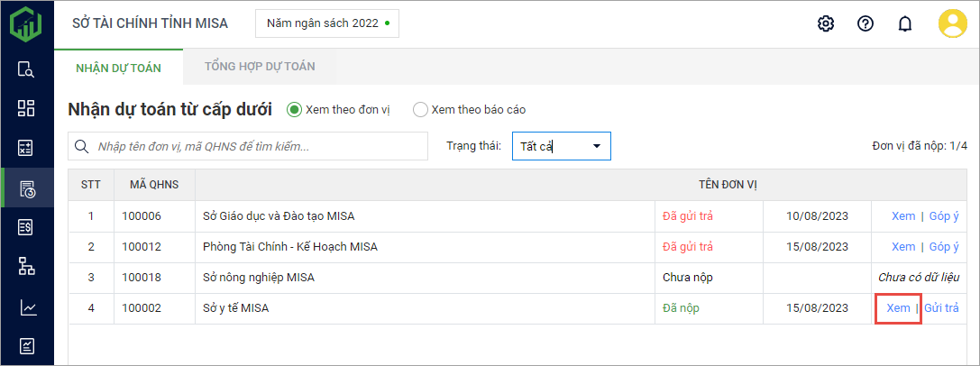Click the help question mark icon
Screen dimensions: 980x366
pyautogui.click(x=866, y=23)
